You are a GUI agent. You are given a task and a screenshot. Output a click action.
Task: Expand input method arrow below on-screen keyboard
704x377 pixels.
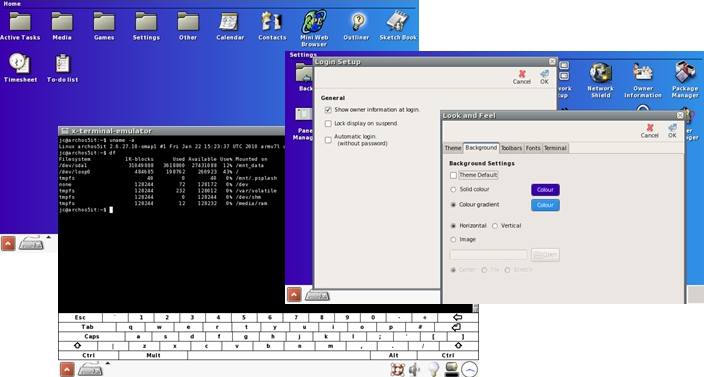coord(107,363)
